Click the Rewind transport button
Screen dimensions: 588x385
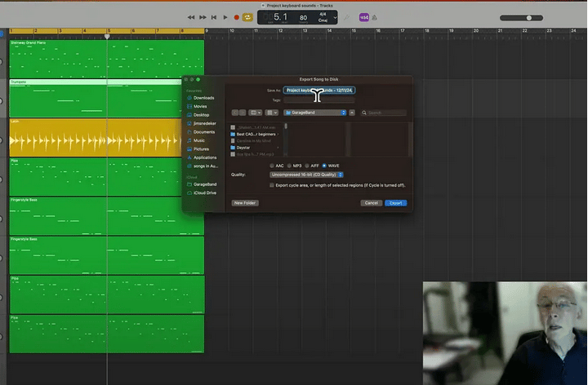pos(191,17)
